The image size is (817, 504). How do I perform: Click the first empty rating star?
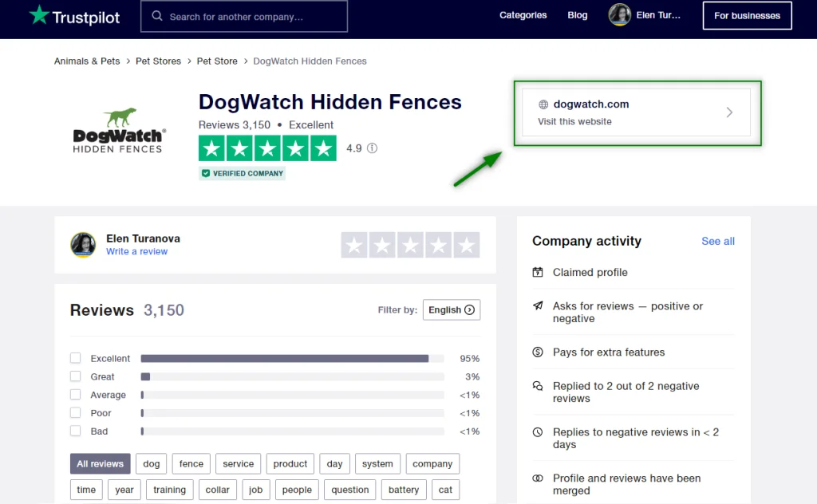tap(354, 245)
